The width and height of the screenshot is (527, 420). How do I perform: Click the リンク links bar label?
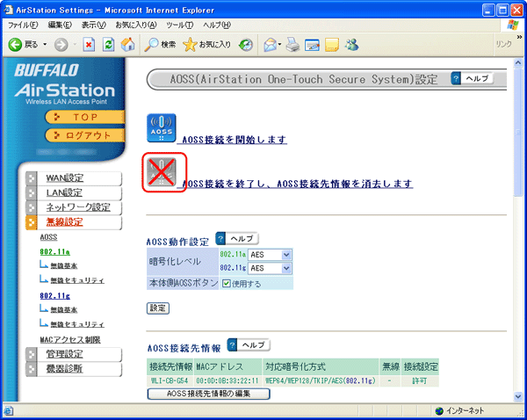click(504, 44)
